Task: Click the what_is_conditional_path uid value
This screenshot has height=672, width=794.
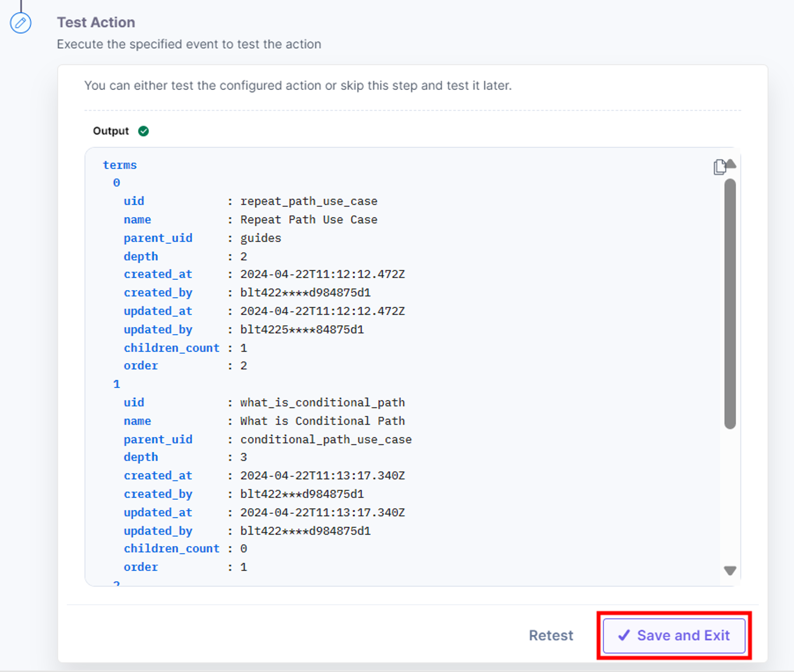Action: coord(323,403)
